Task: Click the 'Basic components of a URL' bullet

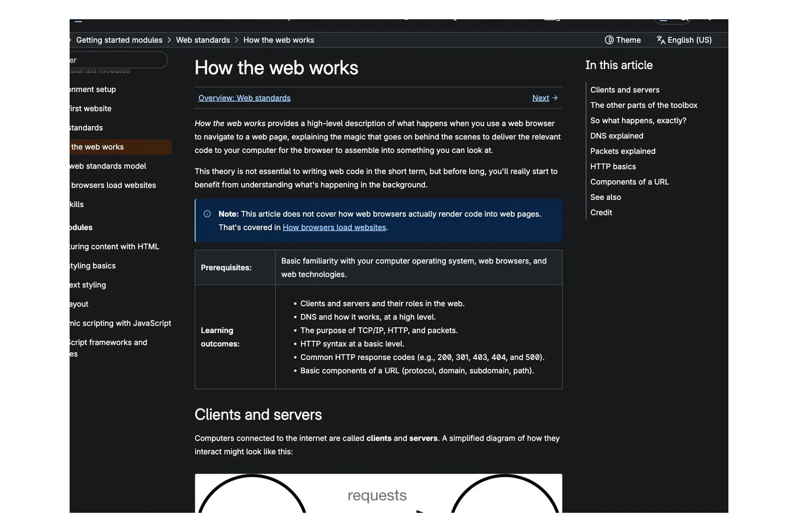Action: coord(417,371)
